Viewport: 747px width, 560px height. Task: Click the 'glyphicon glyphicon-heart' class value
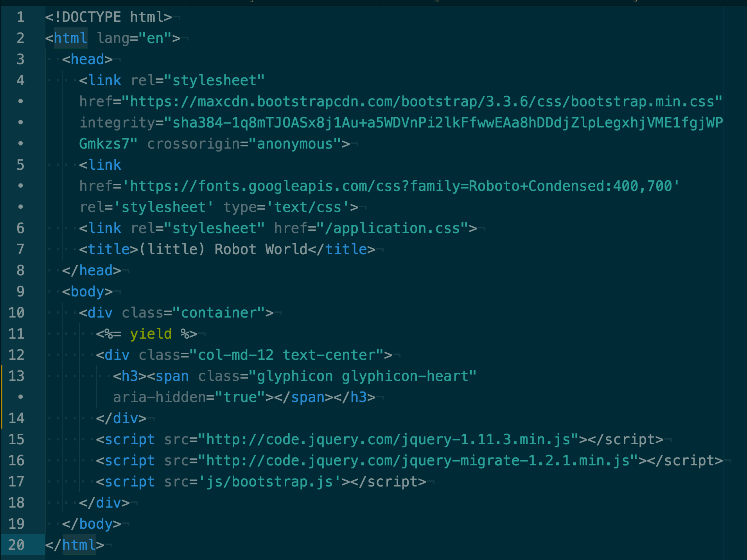click(x=363, y=376)
